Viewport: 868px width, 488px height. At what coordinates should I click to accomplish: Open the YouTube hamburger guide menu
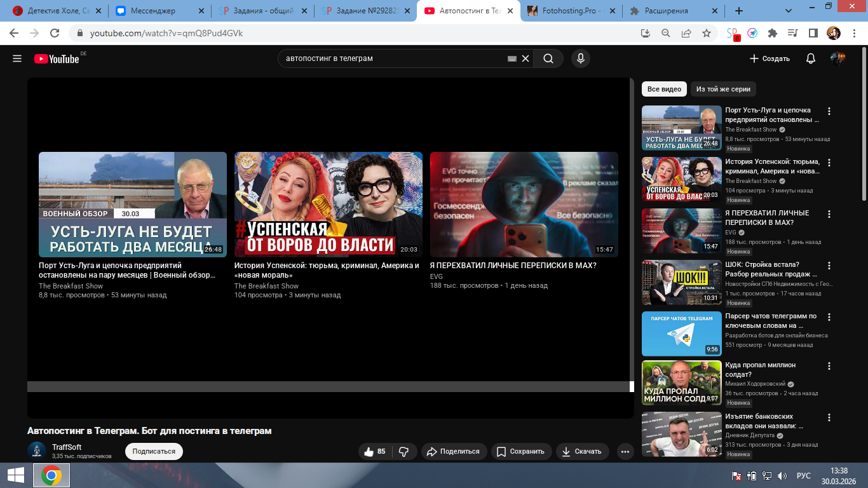pos(17,58)
